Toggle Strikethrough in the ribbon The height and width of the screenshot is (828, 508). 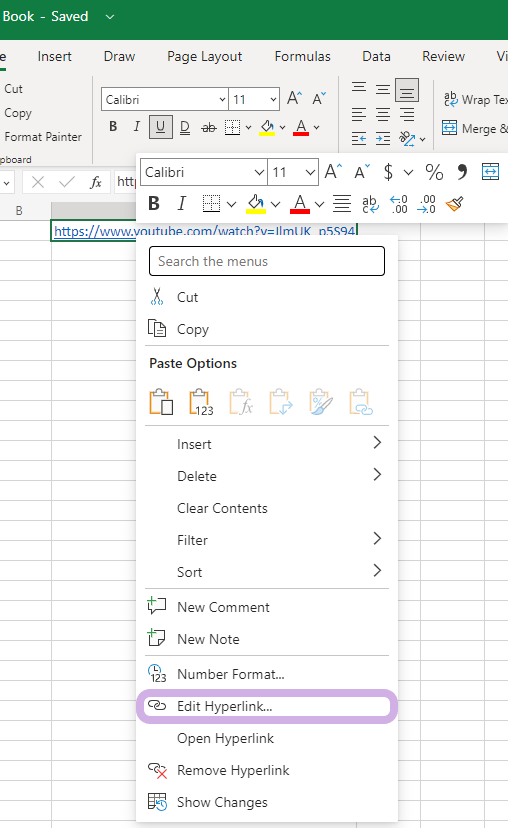(209, 127)
